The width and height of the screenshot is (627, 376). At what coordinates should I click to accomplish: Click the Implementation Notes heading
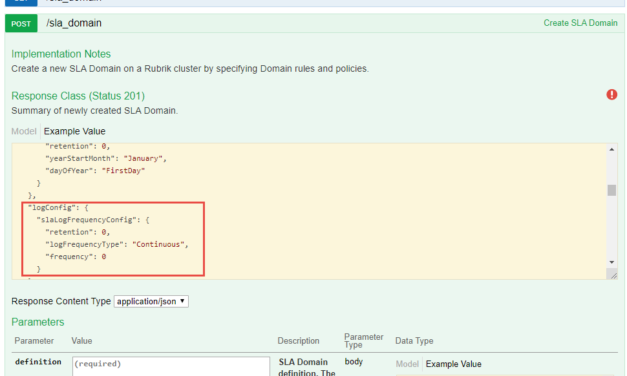tap(61, 54)
